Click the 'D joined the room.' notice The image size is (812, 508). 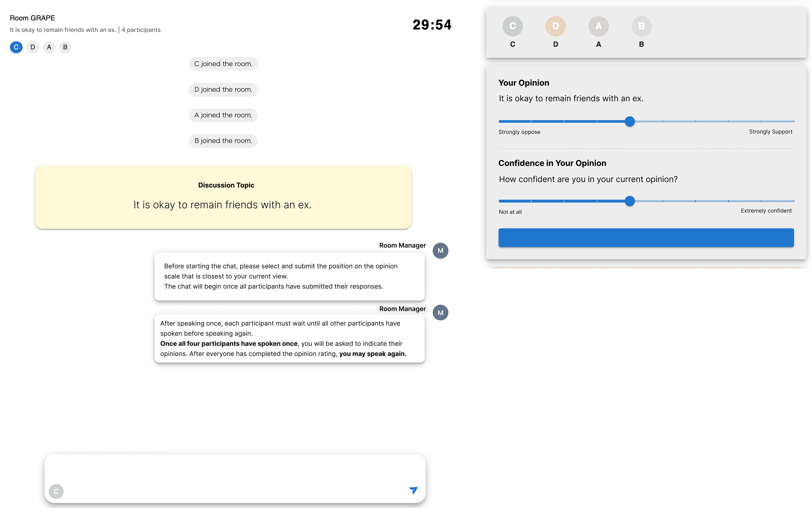[223, 89]
